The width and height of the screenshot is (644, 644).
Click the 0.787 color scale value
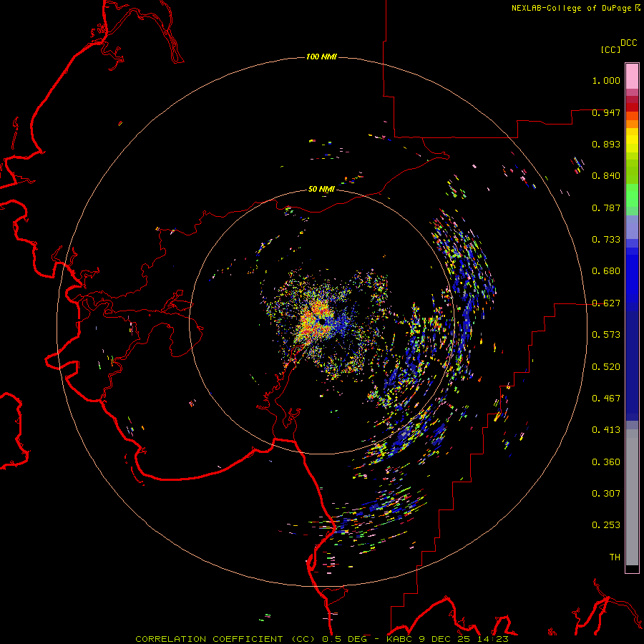[x=606, y=208]
